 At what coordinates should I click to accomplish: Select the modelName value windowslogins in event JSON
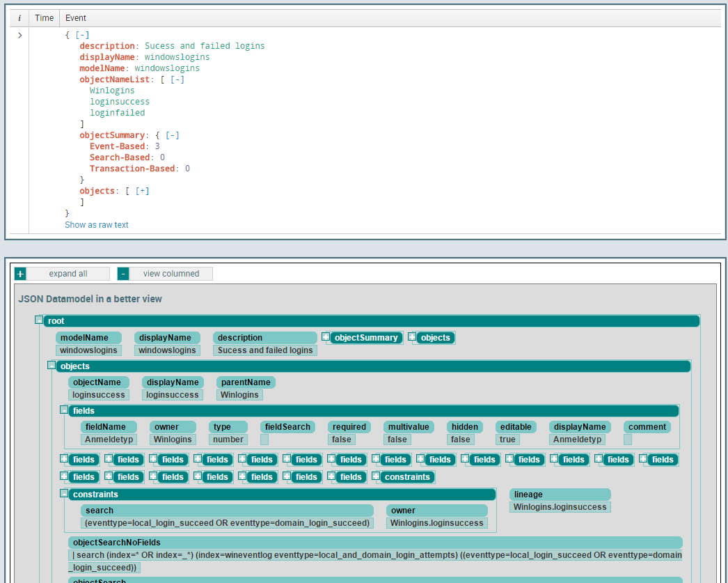point(167,68)
